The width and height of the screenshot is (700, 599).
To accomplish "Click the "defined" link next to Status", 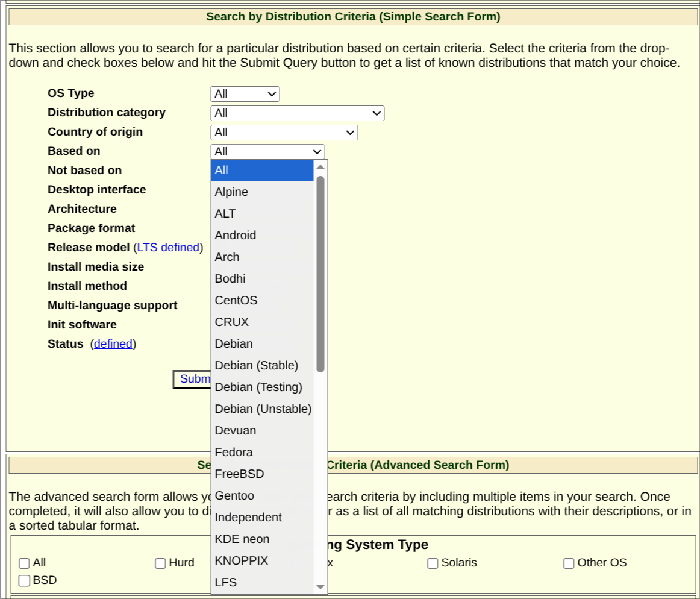I will click(113, 343).
